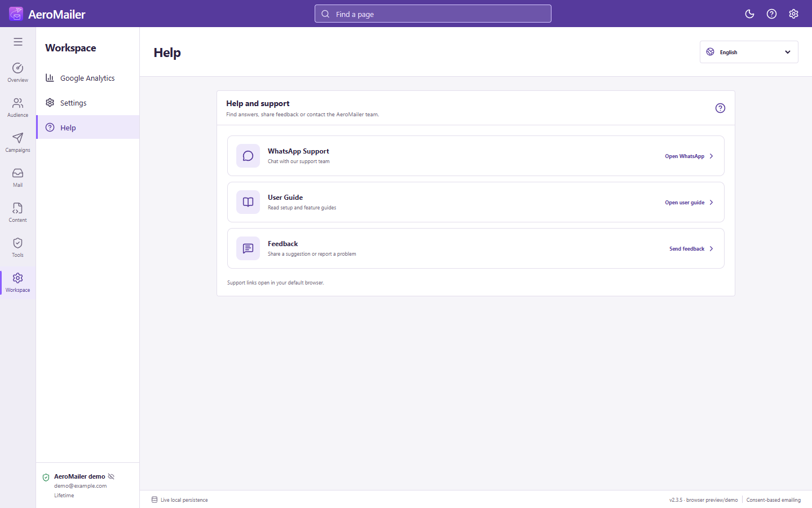Click search magnifier icon in top bar

pyautogui.click(x=325, y=14)
